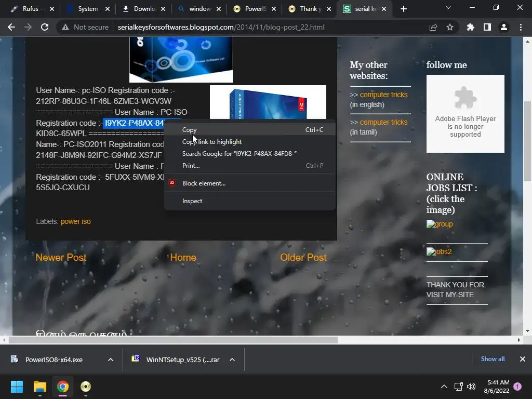Click the Adobe Photoshop box image

point(268,102)
